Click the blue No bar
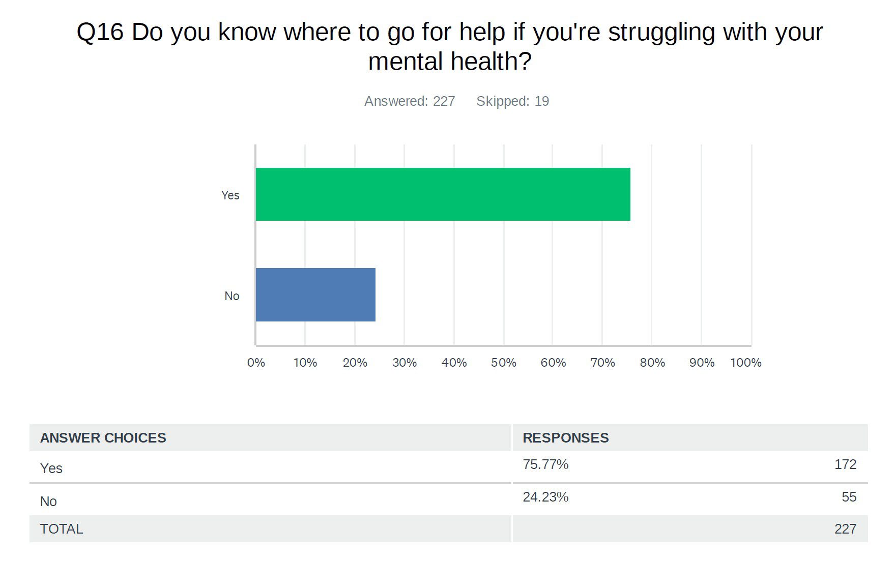895x588 pixels. (315, 295)
